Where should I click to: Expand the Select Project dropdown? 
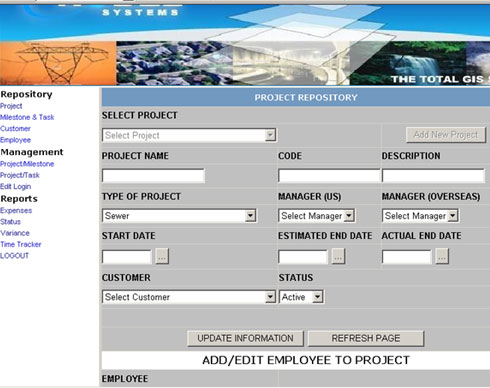189,135
